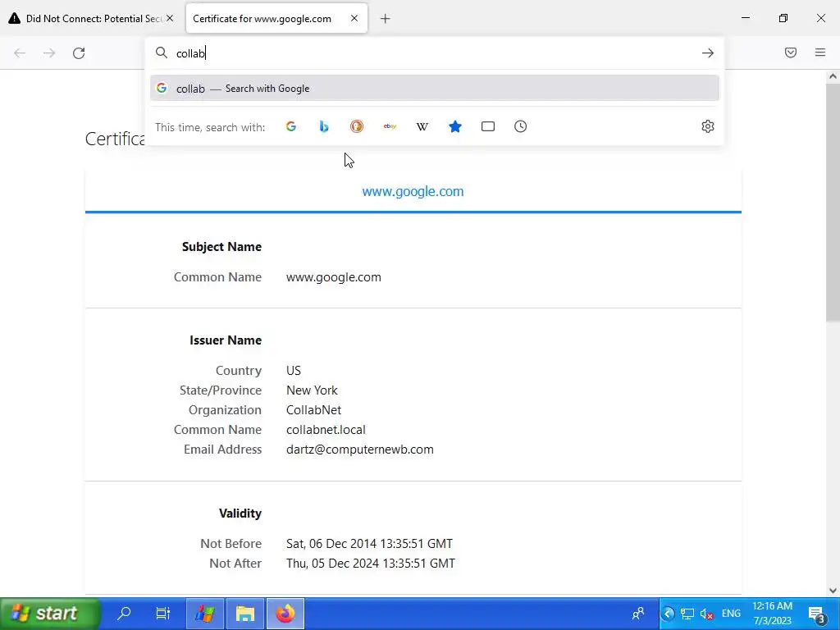840x630 pixels.
Task: Click the forward navigation arrow
Action: pos(49,53)
